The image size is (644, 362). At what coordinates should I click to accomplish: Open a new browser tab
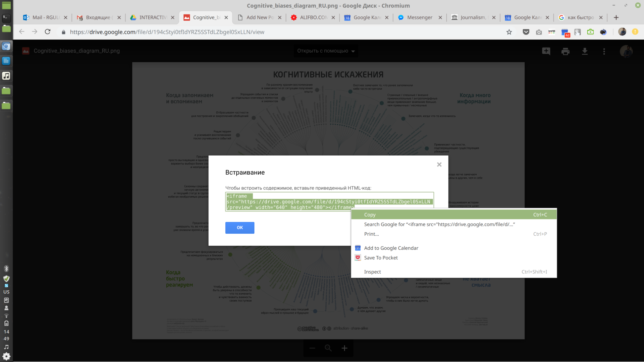pos(616,17)
